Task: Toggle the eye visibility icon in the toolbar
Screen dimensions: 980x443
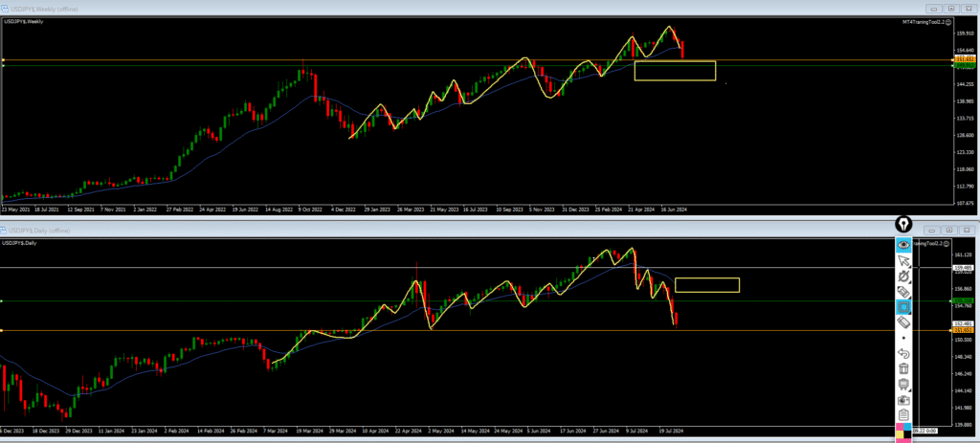Action: [x=903, y=245]
